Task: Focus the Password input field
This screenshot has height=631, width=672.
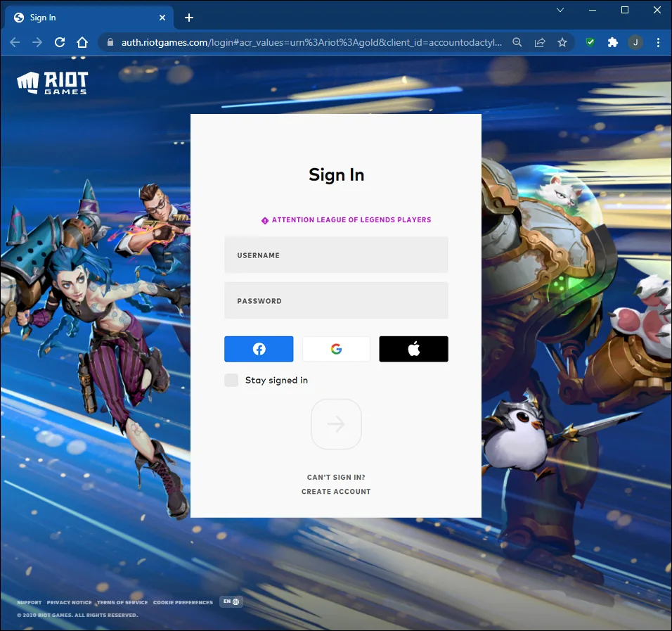Action: pyautogui.click(x=336, y=300)
